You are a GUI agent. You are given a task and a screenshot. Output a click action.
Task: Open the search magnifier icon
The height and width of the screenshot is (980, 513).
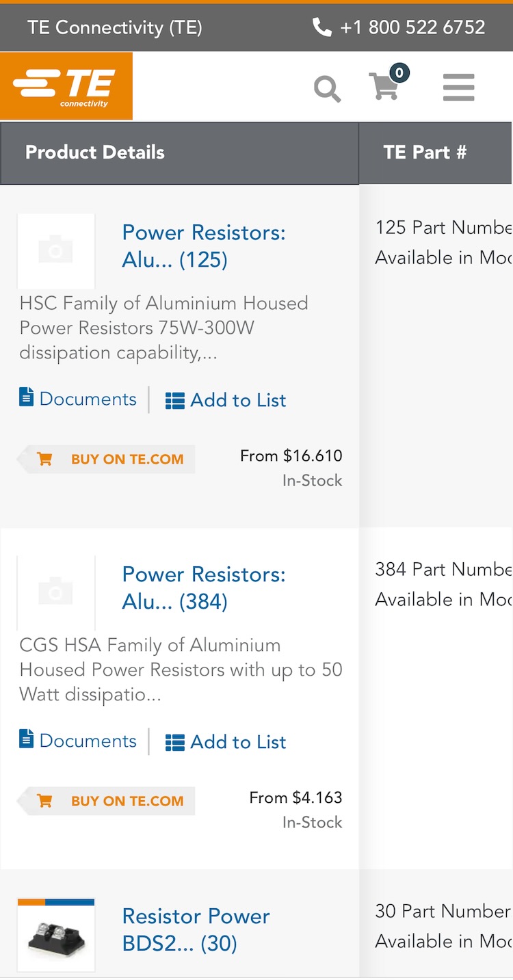point(327,88)
